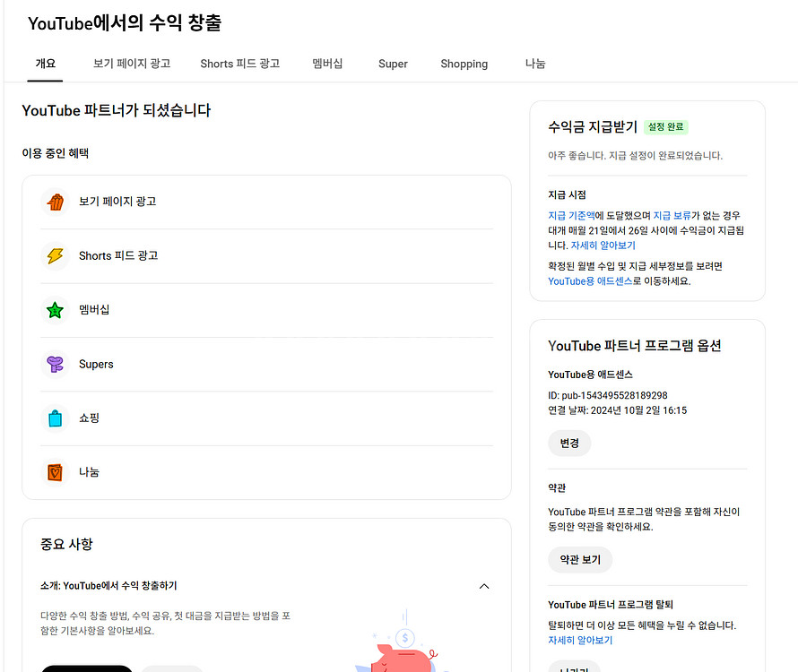Click the green star membership icon
The height and width of the screenshot is (672, 798).
click(x=55, y=310)
